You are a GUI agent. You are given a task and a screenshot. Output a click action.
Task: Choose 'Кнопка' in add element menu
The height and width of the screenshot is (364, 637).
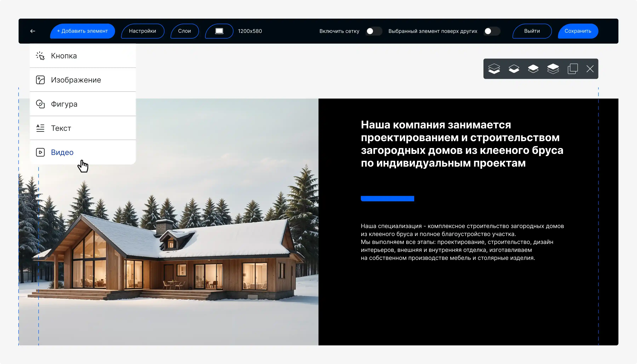(x=64, y=56)
